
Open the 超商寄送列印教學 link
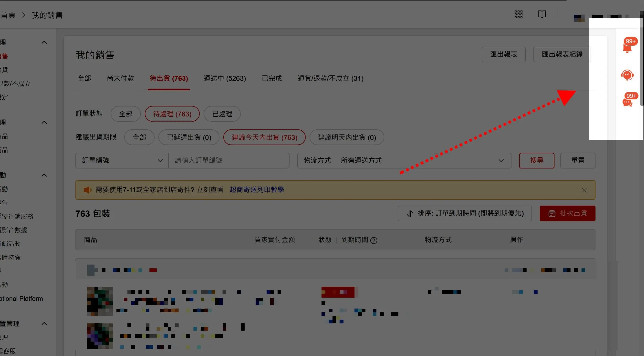click(x=257, y=190)
